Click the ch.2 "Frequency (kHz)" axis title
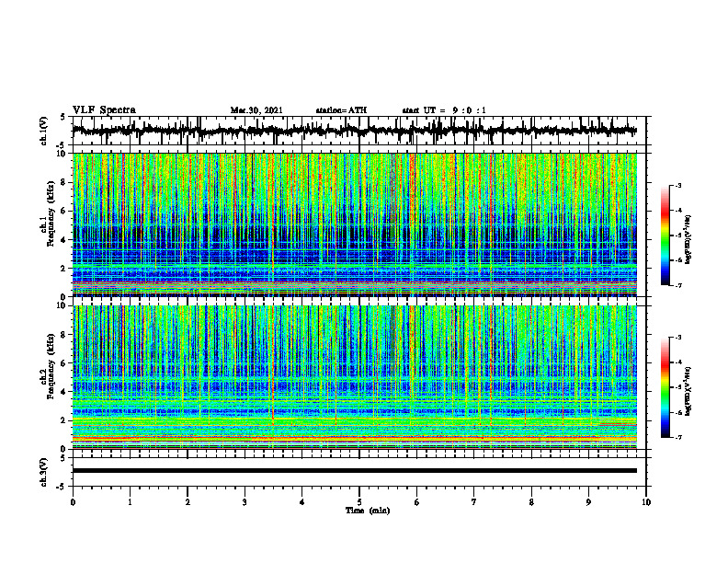The image size is (728, 563). coord(51,366)
